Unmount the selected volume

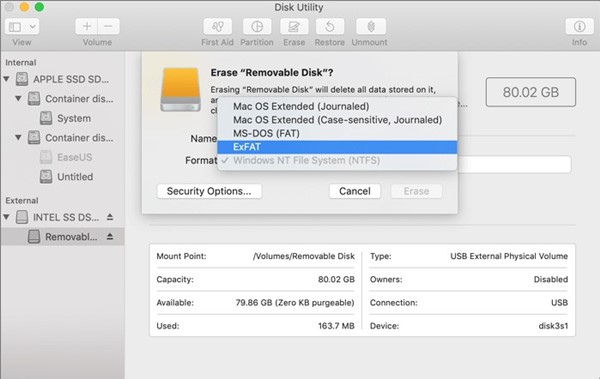pyautogui.click(x=370, y=27)
